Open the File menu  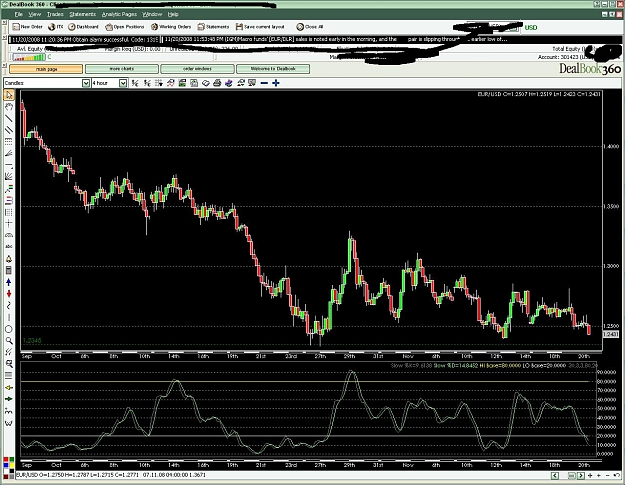tap(19, 14)
